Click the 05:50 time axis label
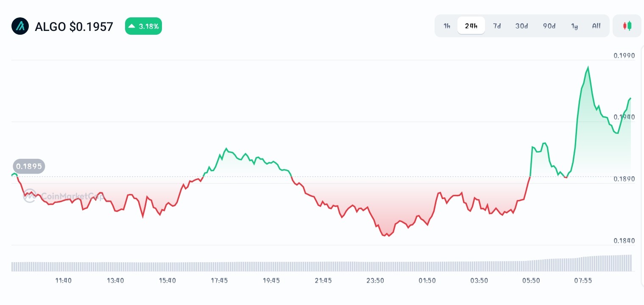The width and height of the screenshot is (644, 305). click(x=531, y=280)
